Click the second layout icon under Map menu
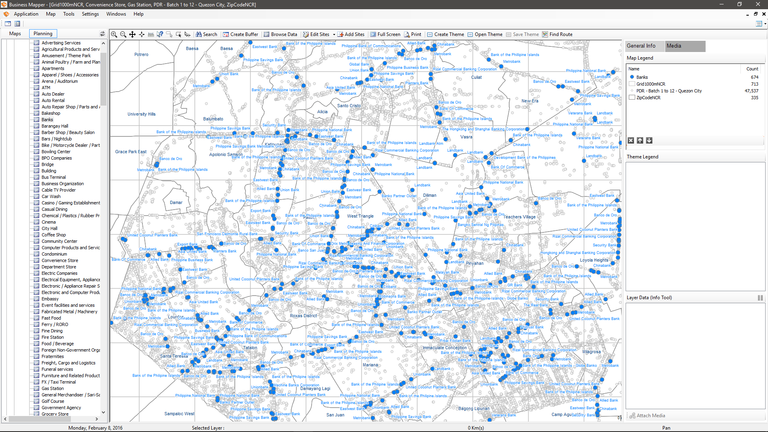This screenshot has height=432, width=768. (x=17, y=24)
